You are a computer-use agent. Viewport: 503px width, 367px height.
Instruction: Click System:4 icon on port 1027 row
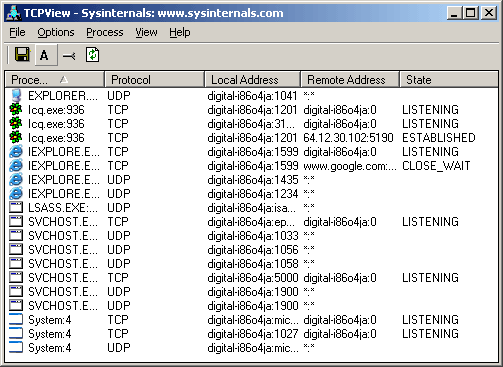pyautogui.click(x=15, y=333)
